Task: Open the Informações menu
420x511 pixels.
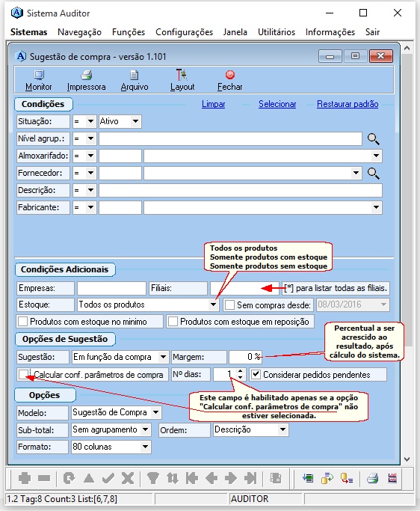Action: click(330, 32)
